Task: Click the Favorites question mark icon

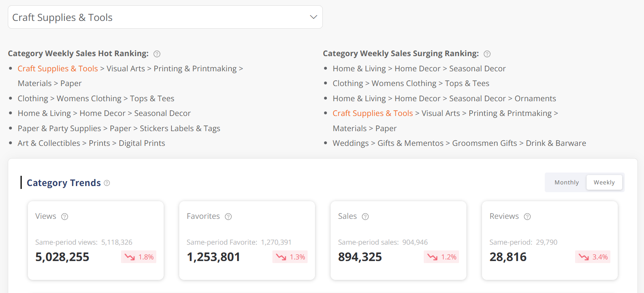Action: click(x=228, y=216)
